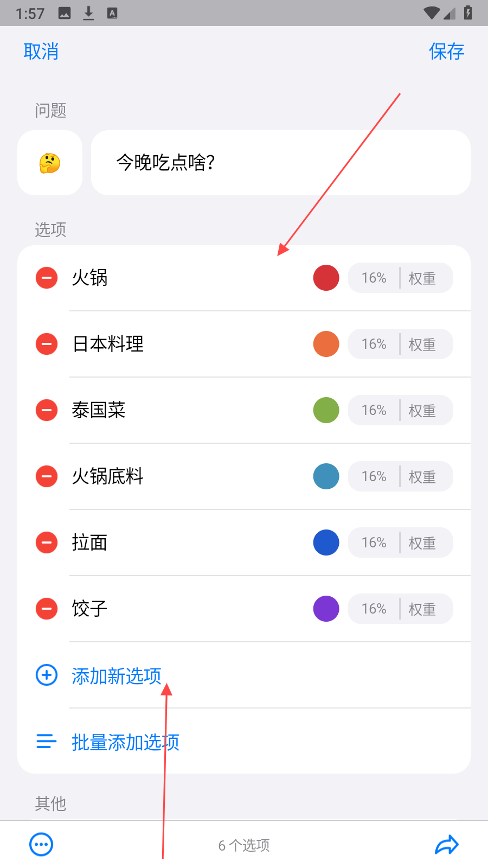Edit the 日本料理 option name
488x868 pixels.
click(108, 344)
